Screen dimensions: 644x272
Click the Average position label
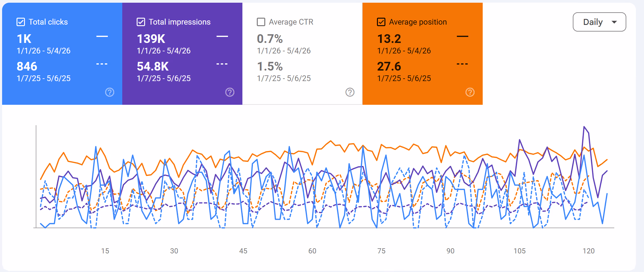click(x=418, y=22)
